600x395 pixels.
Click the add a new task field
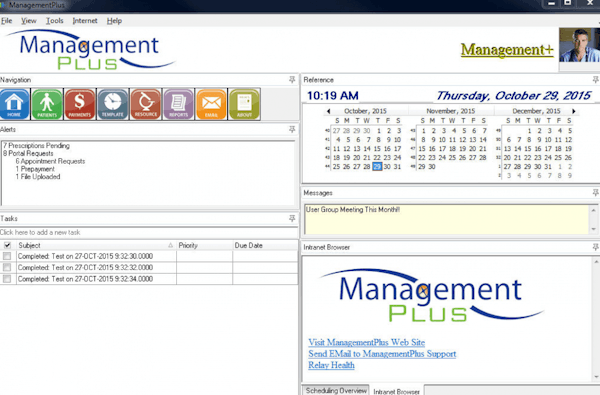click(148, 232)
